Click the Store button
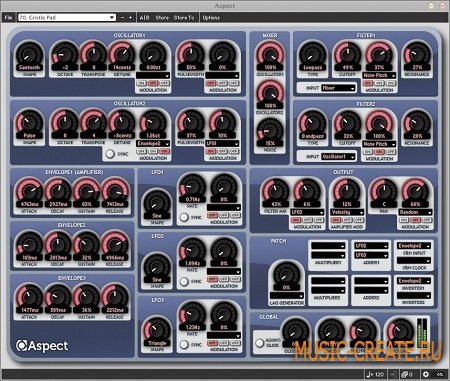The image size is (450, 381). click(162, 18)
